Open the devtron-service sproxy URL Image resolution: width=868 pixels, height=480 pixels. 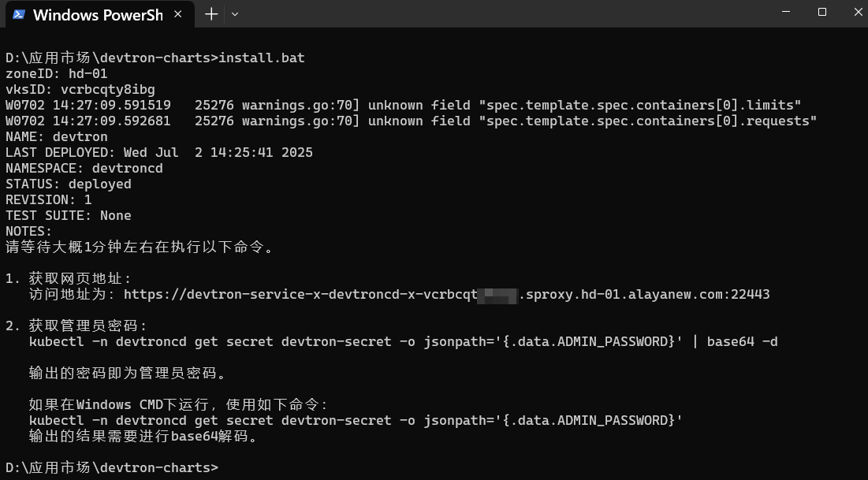click(446, 294)
